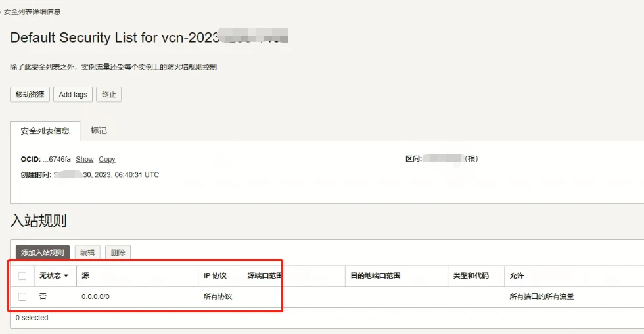
Task: Switch to the 安全列表信息 tab
Action: [45, 131]
